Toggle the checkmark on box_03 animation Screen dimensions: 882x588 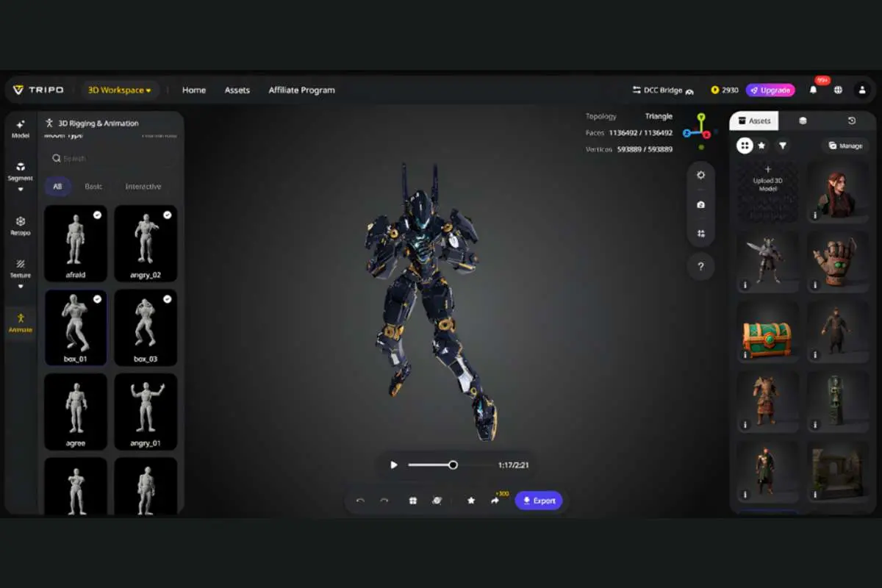tap(167, 299)
